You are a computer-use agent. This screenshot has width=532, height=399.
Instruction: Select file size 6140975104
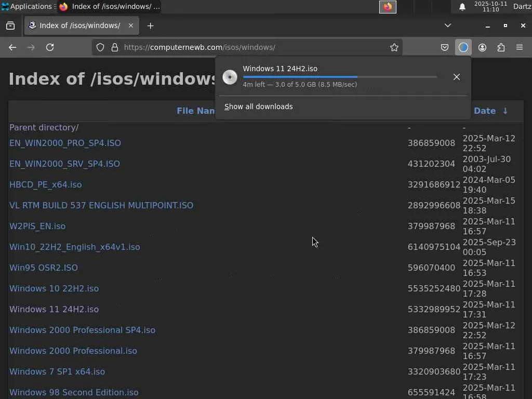434,247
